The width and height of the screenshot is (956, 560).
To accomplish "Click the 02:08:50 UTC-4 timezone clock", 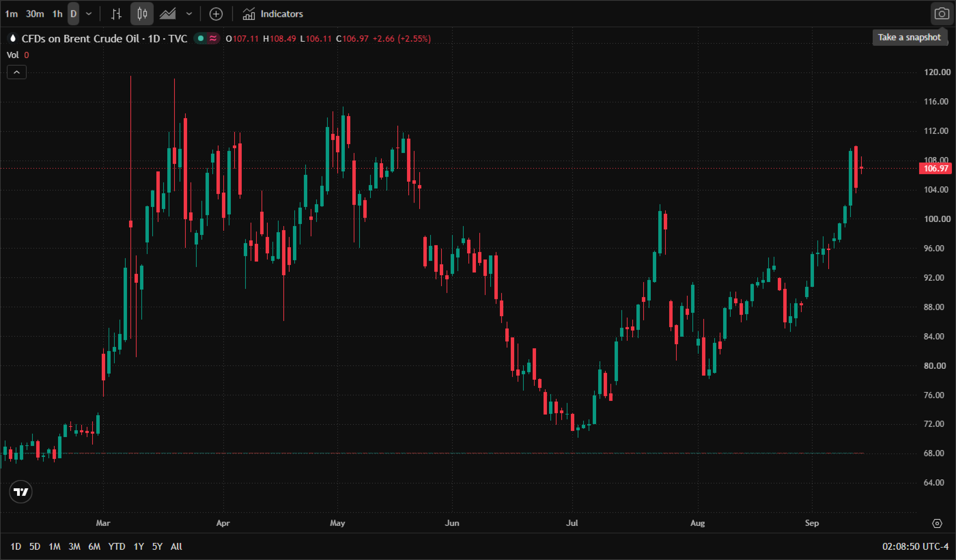I will pos(915,547).
